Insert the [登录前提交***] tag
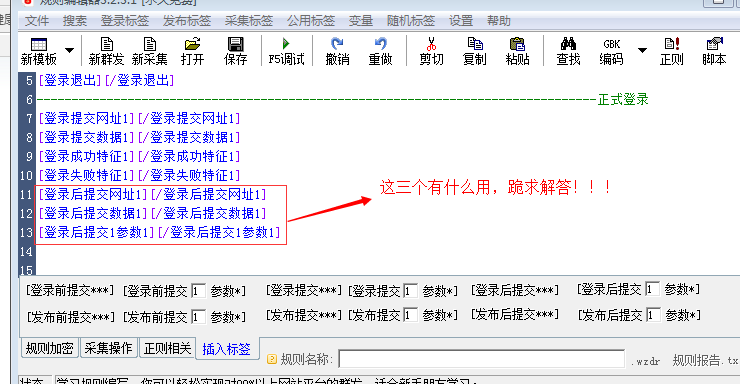The height and width of the screenshot is (384, 740). 70,290
